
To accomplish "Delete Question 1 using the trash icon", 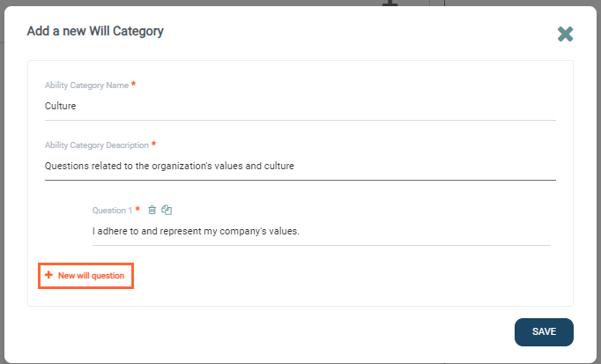I will tap(152, 210).
